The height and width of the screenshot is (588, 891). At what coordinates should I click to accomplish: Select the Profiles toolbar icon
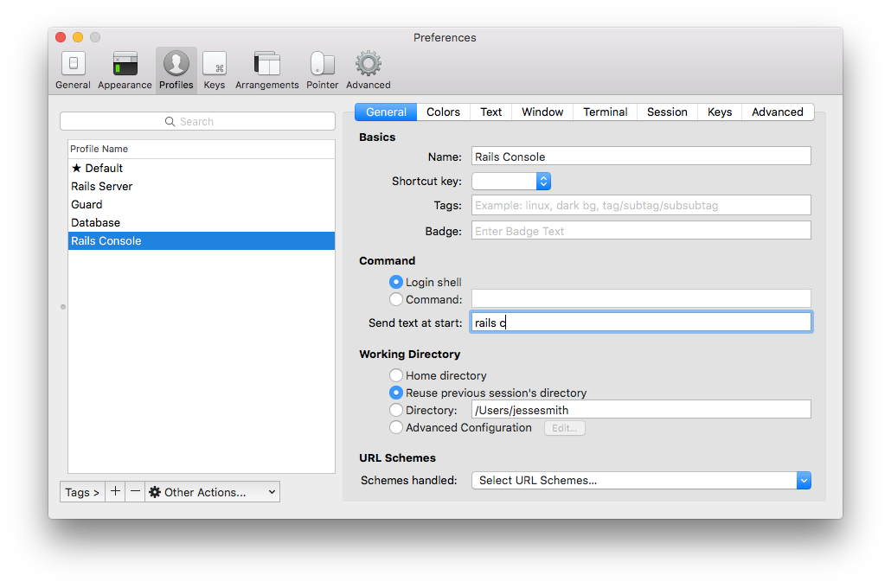pos(176,70)
